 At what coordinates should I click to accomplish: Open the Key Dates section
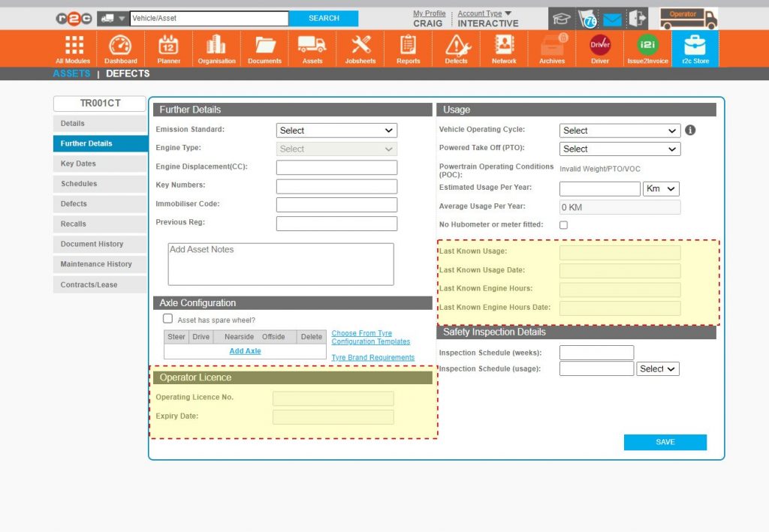point(99,164)
